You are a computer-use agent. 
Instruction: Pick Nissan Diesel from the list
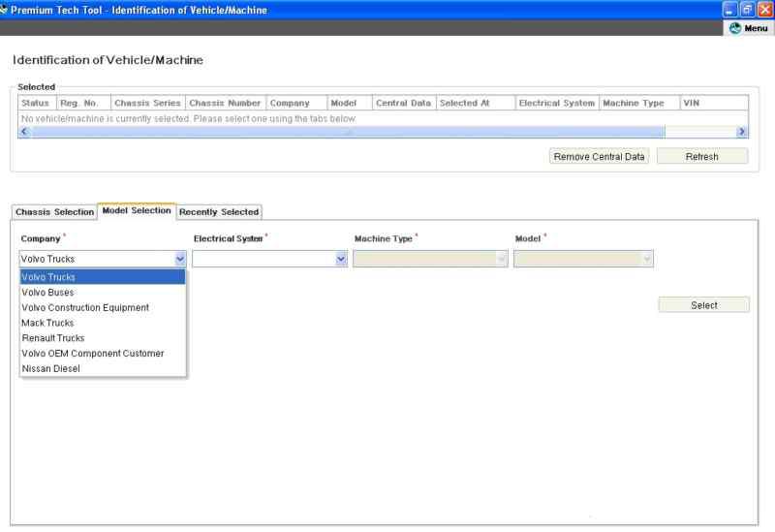(x=102, y=368)
